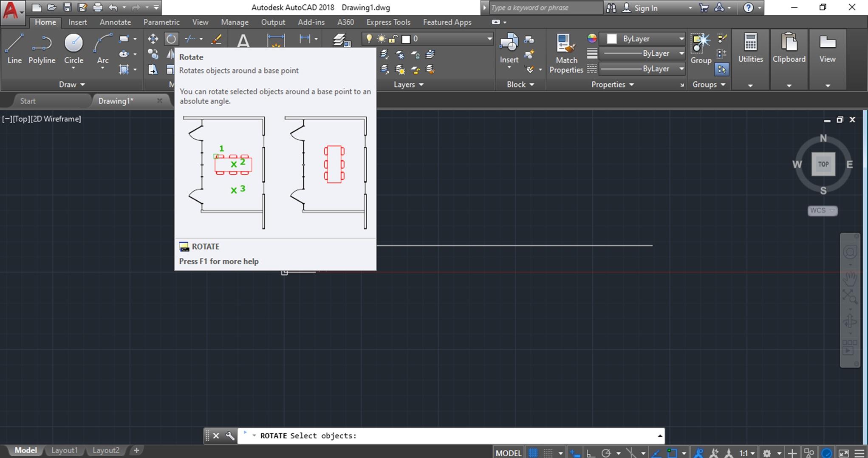Toggle 2D object snap square icon
The width and height of the screenshot is (868, 458).
(672, 453)
